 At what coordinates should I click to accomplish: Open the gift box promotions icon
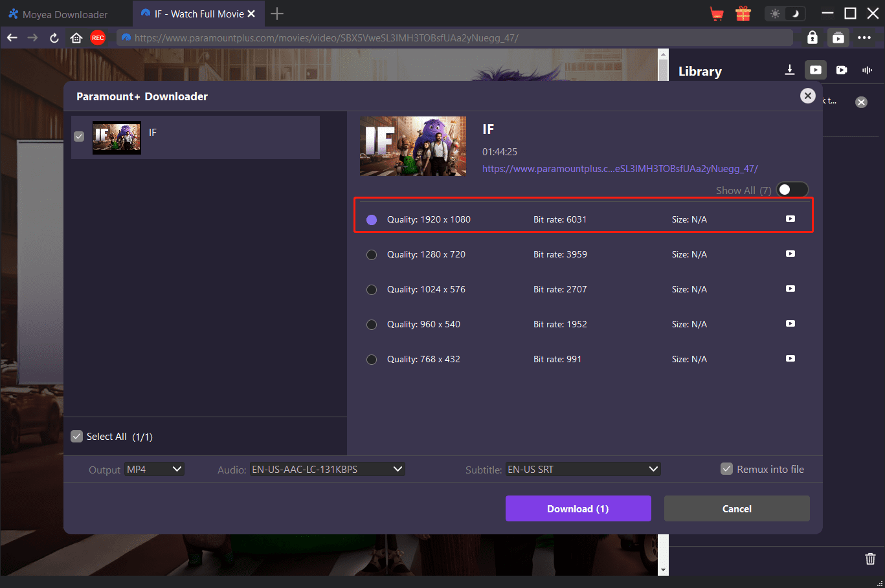pyautogui.click(x=743, y=14)
